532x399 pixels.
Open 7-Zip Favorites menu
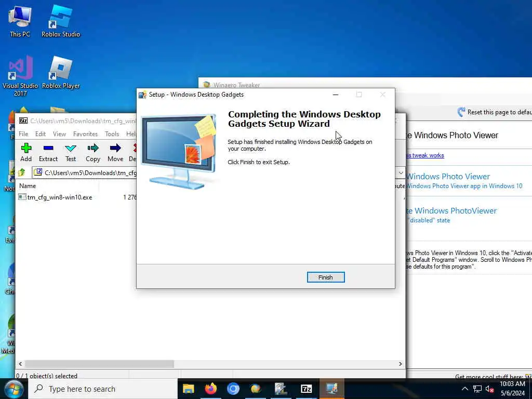click(x=86, y=134)
